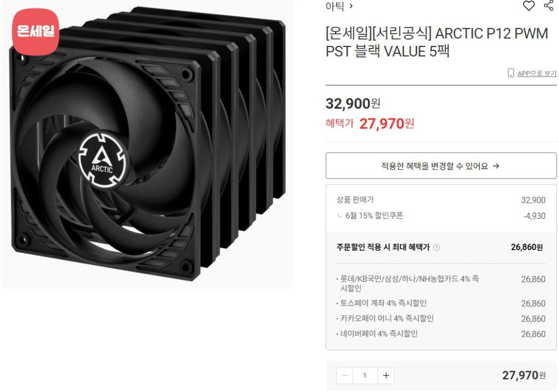
Task: Open 적용한 혜택을 변경할 수 있어요 button
Action: point(441,166)
